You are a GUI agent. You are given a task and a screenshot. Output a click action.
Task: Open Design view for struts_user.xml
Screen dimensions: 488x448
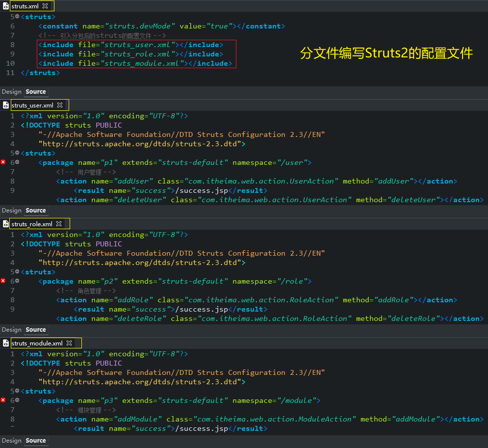click(11, 211)
